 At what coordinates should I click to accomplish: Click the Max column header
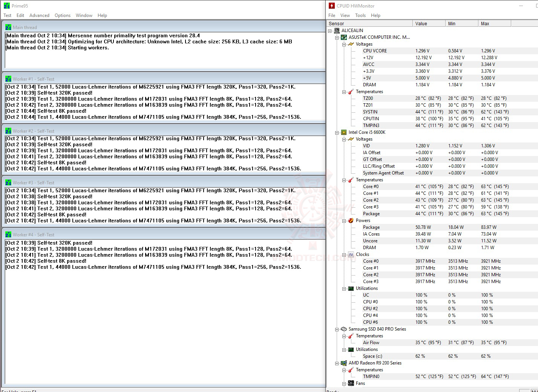point(495,23)
